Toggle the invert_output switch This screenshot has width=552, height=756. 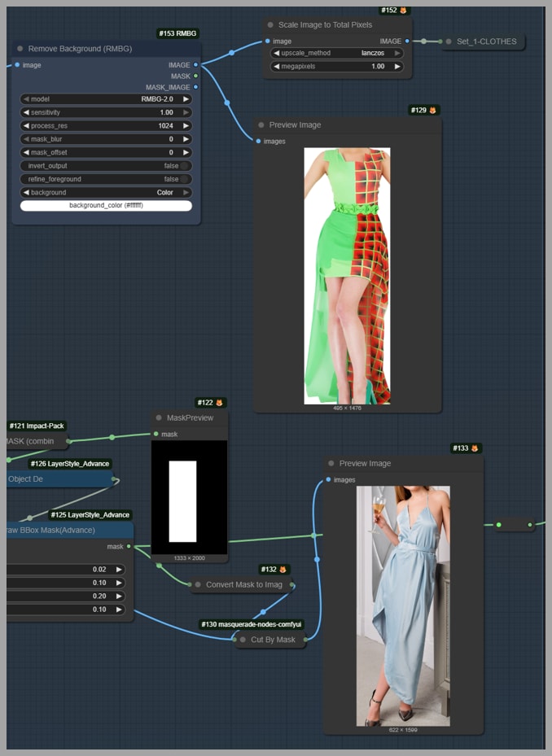(185, 166)
